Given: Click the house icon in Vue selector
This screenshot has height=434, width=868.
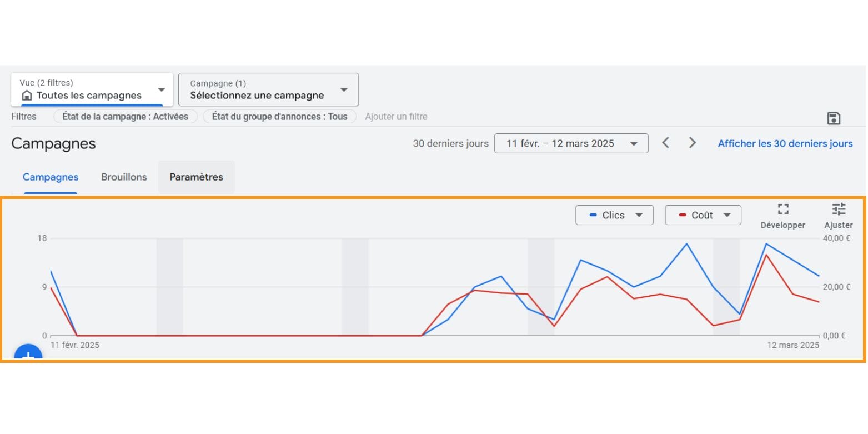Looking at the screenshot, I should coord(27,96).
